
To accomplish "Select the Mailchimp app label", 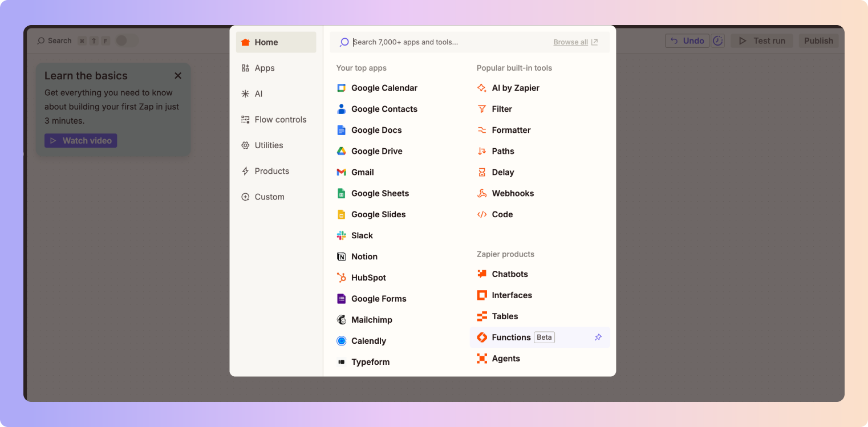I will pos(372,320).
